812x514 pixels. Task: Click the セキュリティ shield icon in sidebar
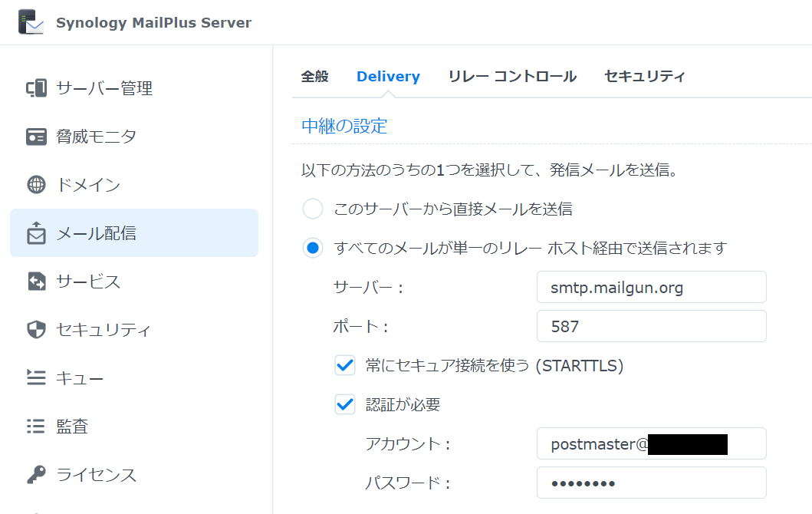point(36,330)
